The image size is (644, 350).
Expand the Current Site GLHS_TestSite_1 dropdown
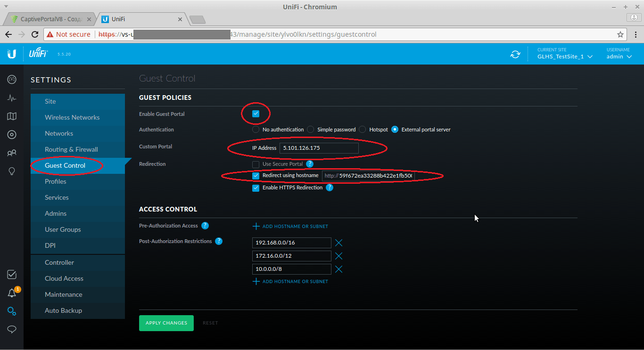pyautogui.click(x=565, y=57)
